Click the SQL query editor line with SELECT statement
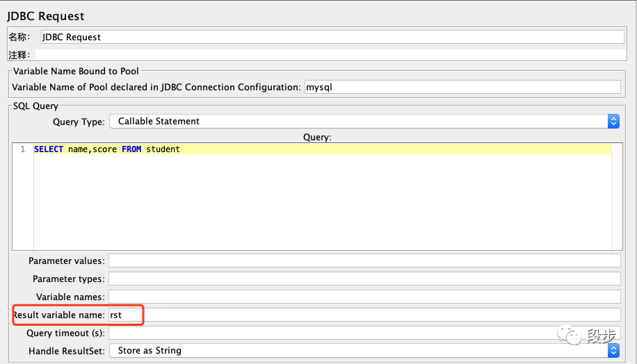The width and height of the screenshot is (637, 364). pos(323,149)
